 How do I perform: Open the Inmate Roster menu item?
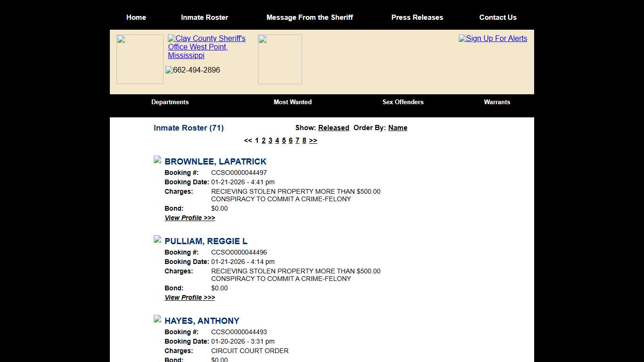pyautogui.click(x=205, y=17)
